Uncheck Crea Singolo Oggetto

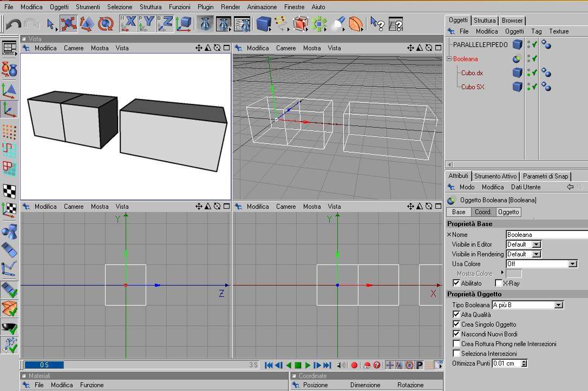click(456, 324)
